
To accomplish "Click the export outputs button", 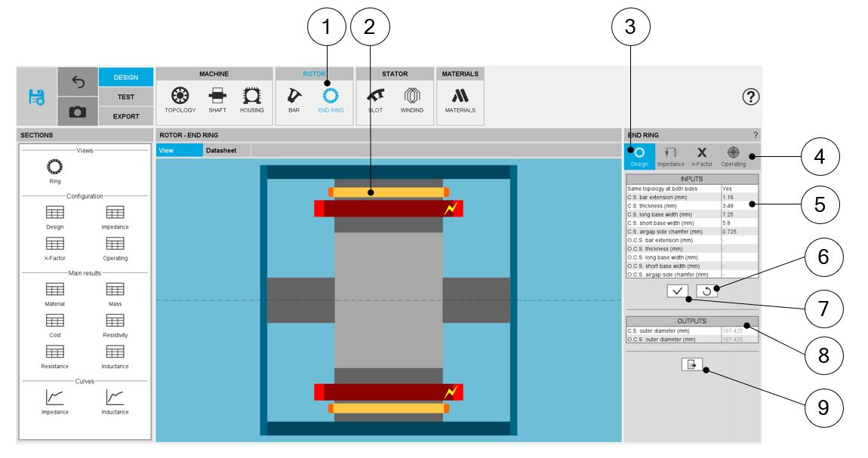I will click(691, 364).
